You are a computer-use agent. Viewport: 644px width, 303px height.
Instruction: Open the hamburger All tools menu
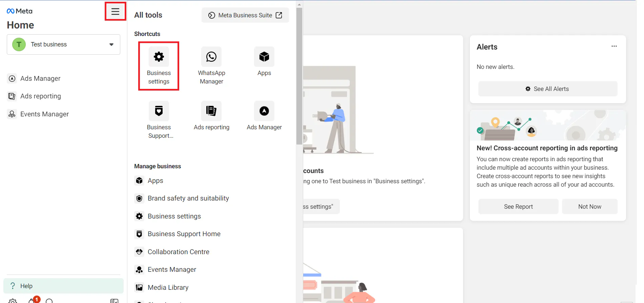(x=115, y=11)
